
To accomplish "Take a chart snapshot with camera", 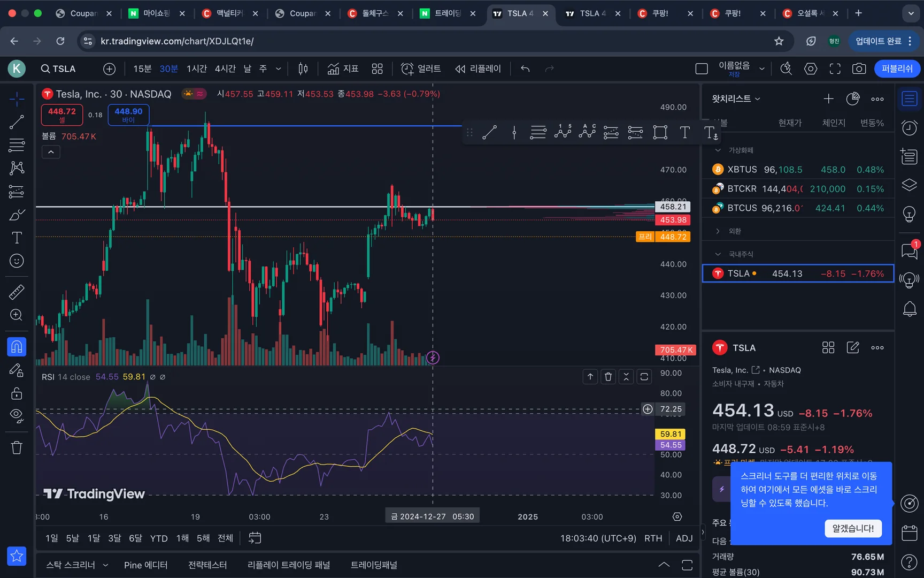I will [859, 69].
